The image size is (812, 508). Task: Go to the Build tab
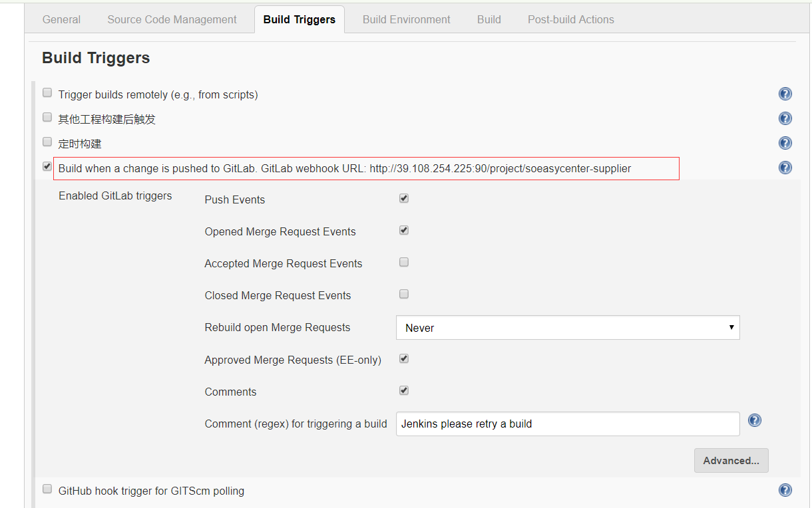(489, 19)
